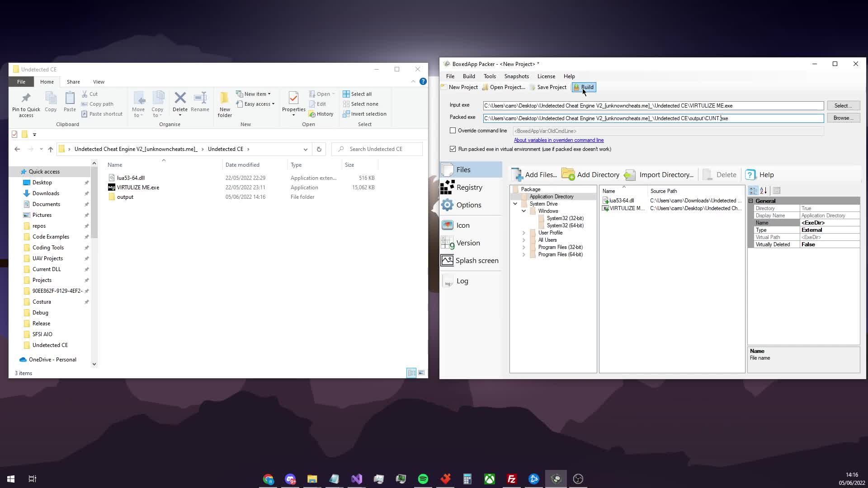Viewport: 868px width, 488px height.
Task: Switch to the View ribbon tab
Action: pos(99,82)
